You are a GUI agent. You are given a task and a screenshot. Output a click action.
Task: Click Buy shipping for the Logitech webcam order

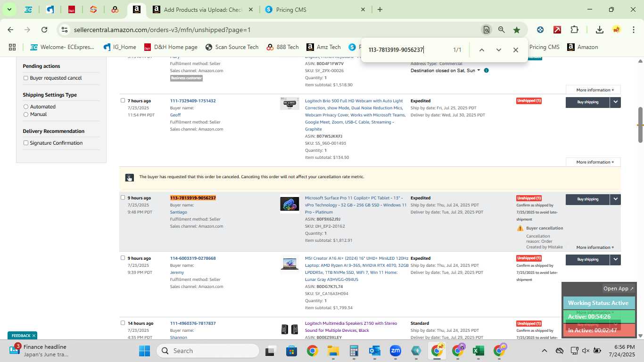coord(588,102)
